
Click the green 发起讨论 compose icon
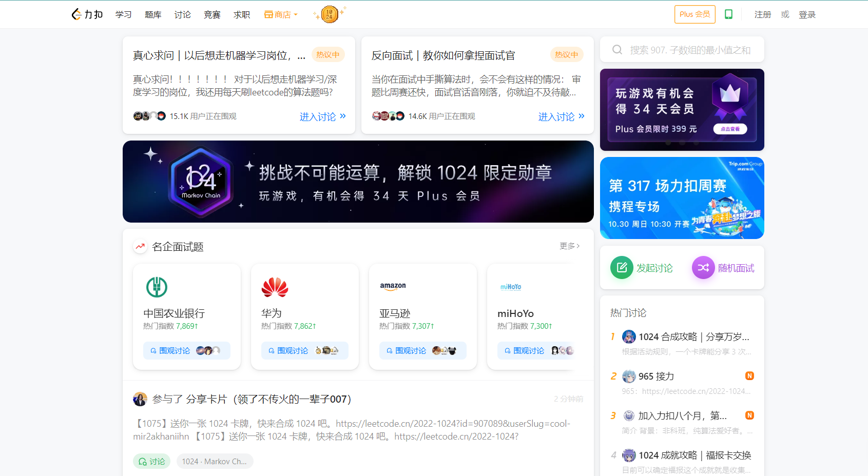[x=622, y=267]
